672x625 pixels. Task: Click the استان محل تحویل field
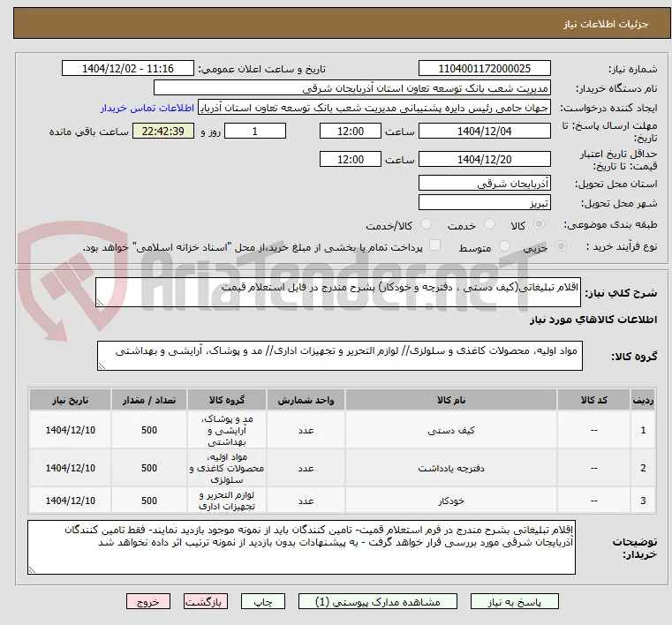[x=484, y=184]
